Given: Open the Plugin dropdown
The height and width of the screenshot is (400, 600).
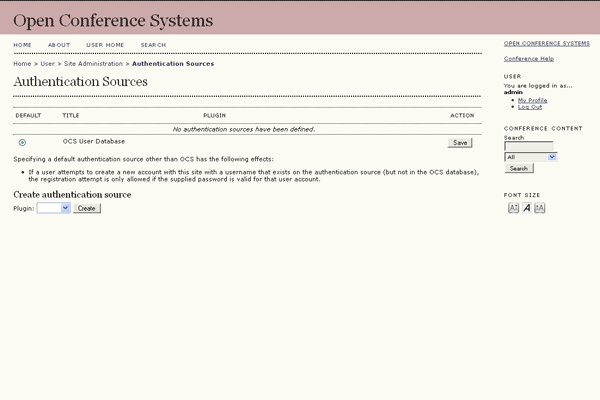Looking at the screenshot, I should point(53,208).
